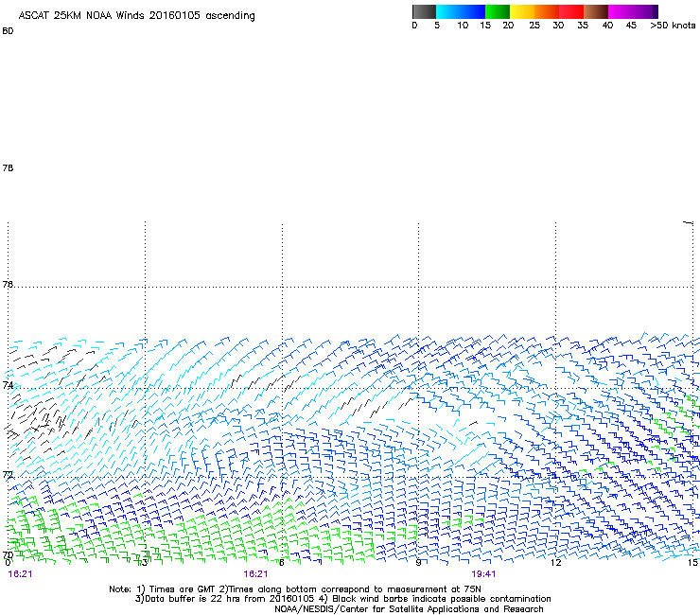
Task: Click the purple time stamp near longitude 6
Action: [x=255, y=574]
